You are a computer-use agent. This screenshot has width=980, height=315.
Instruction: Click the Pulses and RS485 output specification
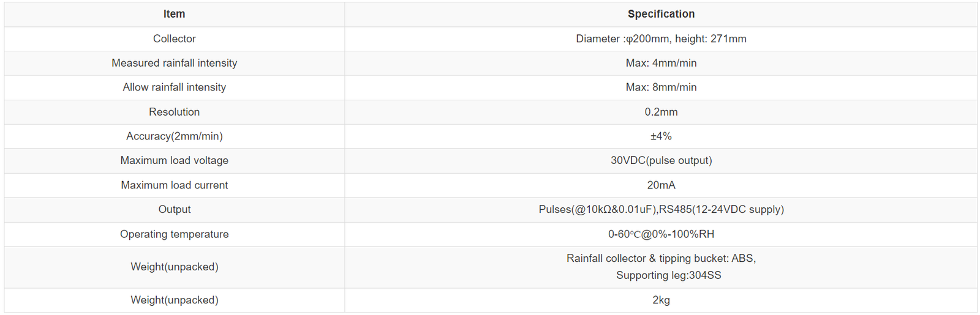(661, 209)
